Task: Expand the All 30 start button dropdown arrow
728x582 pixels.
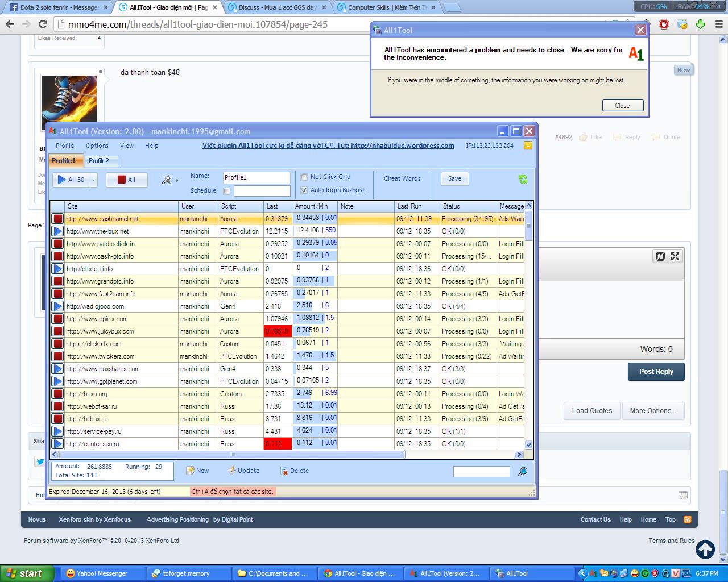Action: pos(94,180)
